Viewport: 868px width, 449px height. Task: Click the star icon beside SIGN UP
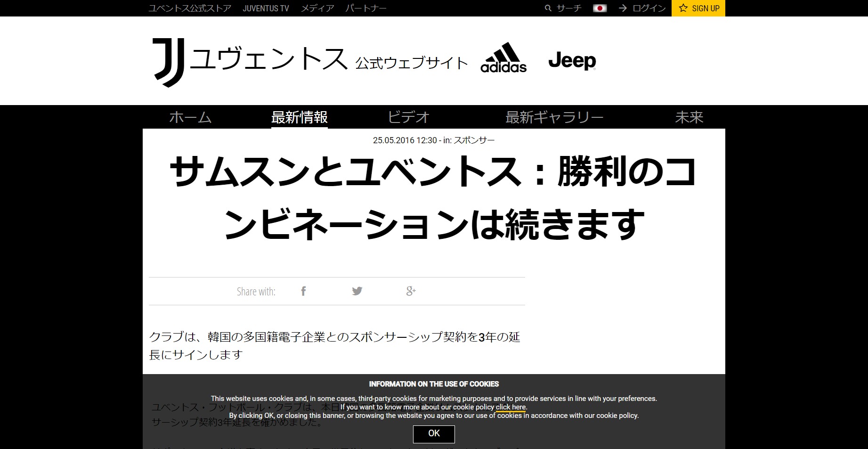683,8
